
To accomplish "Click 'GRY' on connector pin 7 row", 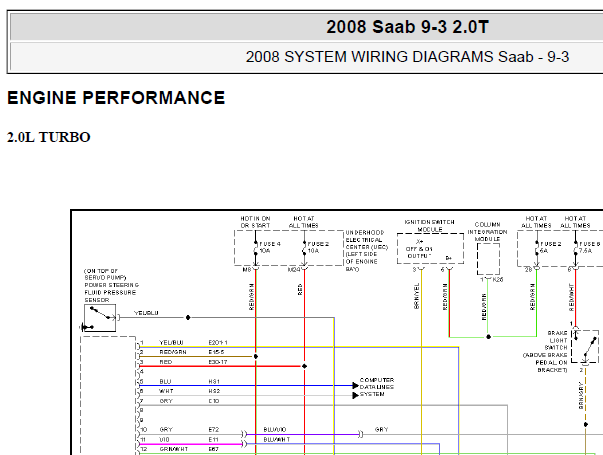I will pos(166,401).
